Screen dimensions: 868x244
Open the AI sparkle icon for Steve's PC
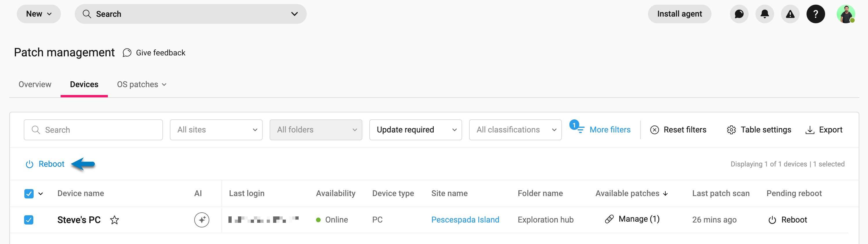[201, 220]
